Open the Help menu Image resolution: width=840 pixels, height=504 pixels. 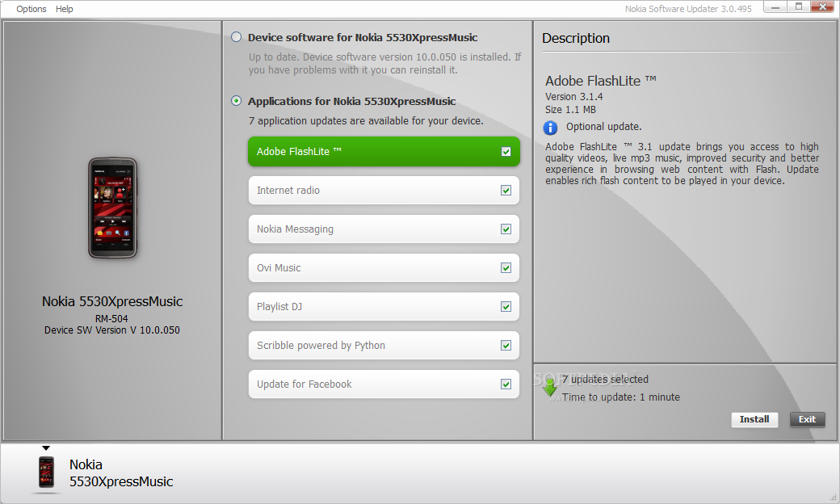pos(65,9)
